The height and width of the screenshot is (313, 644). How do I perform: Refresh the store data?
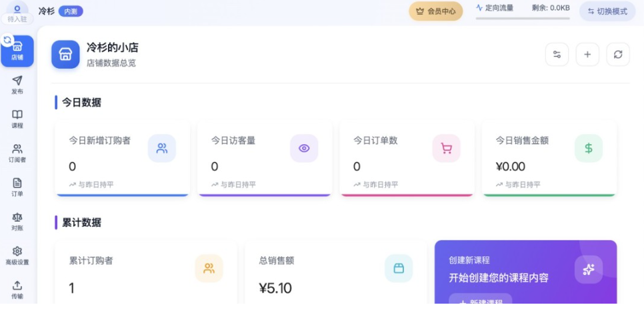618,54
